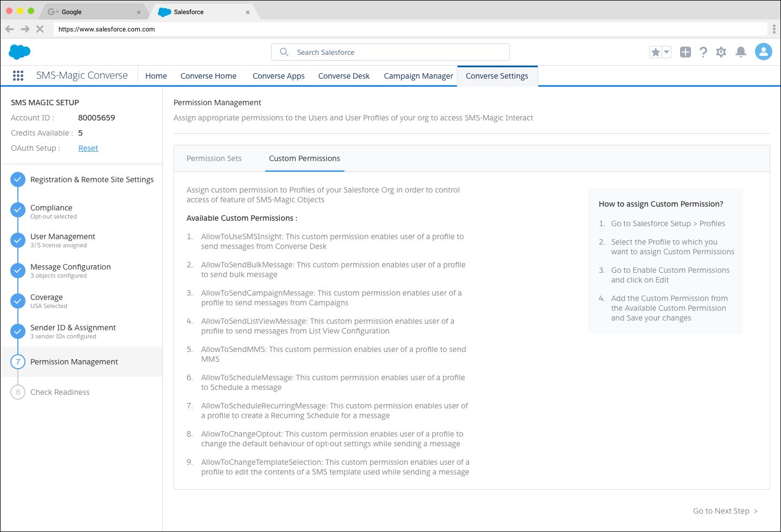The height and width of the screenshot is (532, 781).
Task: Go forward with browser forward arrow
Action: (25, 29)
